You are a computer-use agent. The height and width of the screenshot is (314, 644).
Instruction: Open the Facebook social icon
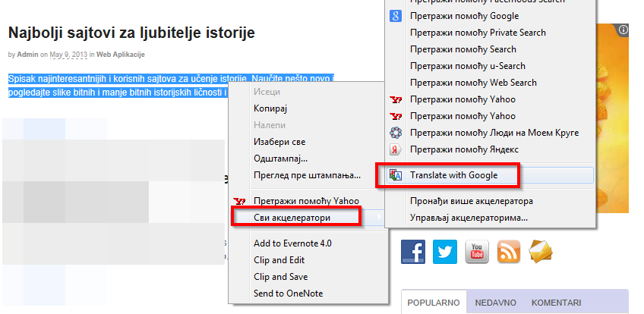pyautogui.click(x=413, y=252)
